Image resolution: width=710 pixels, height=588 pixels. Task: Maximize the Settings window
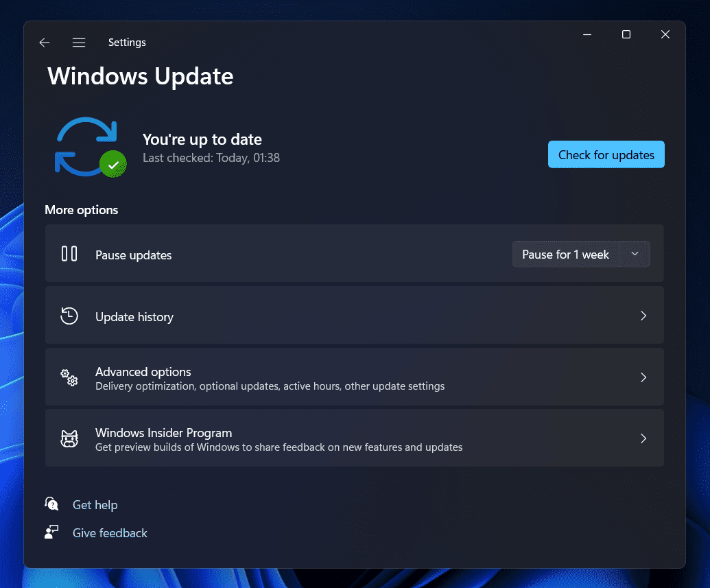[626, 35]
